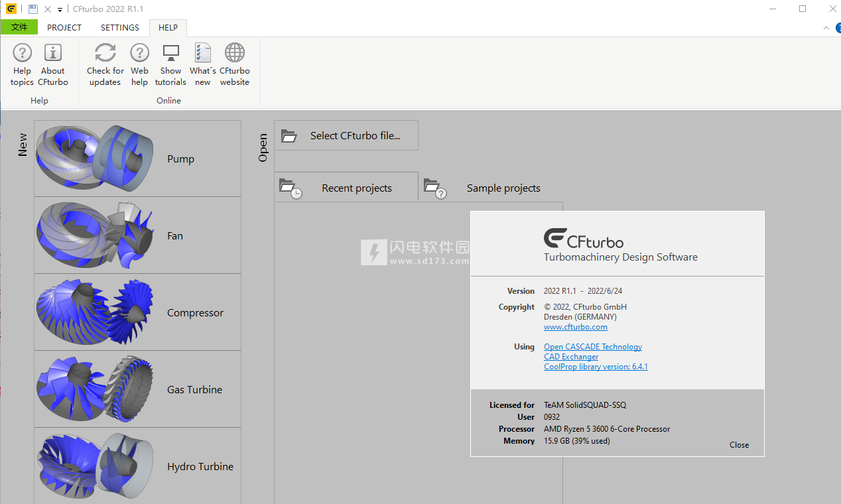This screenshot has width=841, height=504.
Task: Collapse the ribbon with the chevron
Action: 826,28
